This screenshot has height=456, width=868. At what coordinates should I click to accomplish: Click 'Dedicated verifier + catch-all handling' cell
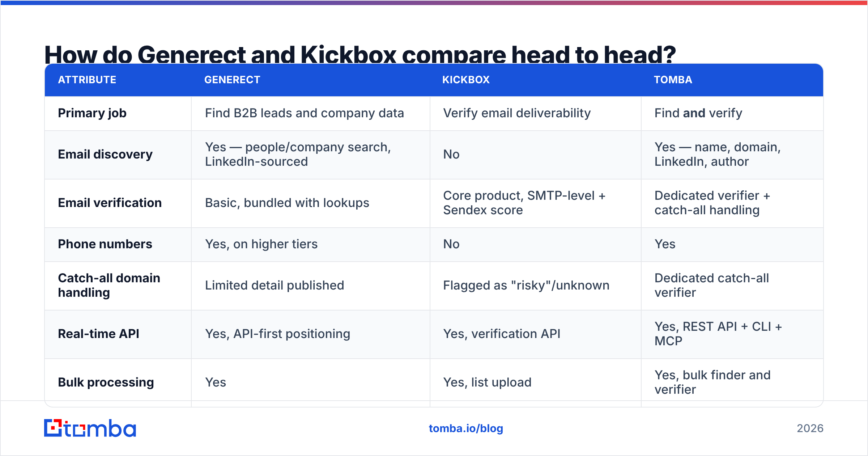point(712,203)
